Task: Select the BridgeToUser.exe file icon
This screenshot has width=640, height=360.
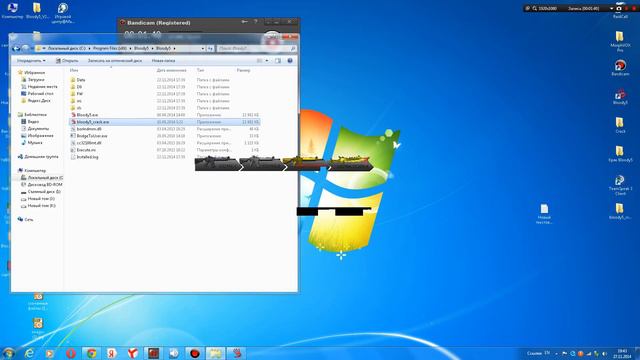Action: (73, 136)
